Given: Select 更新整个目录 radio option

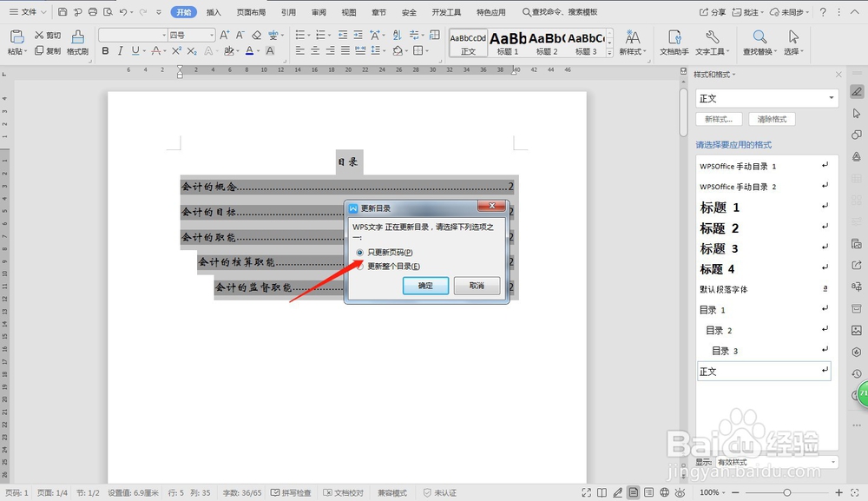Looking at the screenshot, I should click(x=360, y=267).
